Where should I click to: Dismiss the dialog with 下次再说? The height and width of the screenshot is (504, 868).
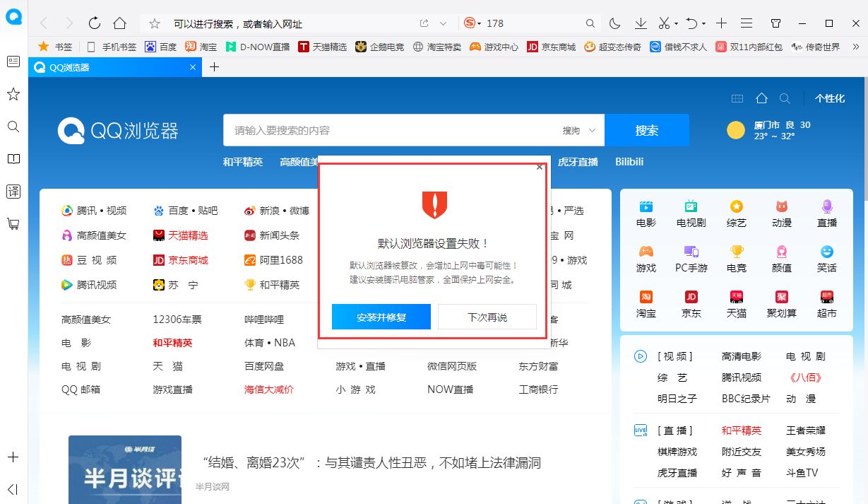(487, 316)
